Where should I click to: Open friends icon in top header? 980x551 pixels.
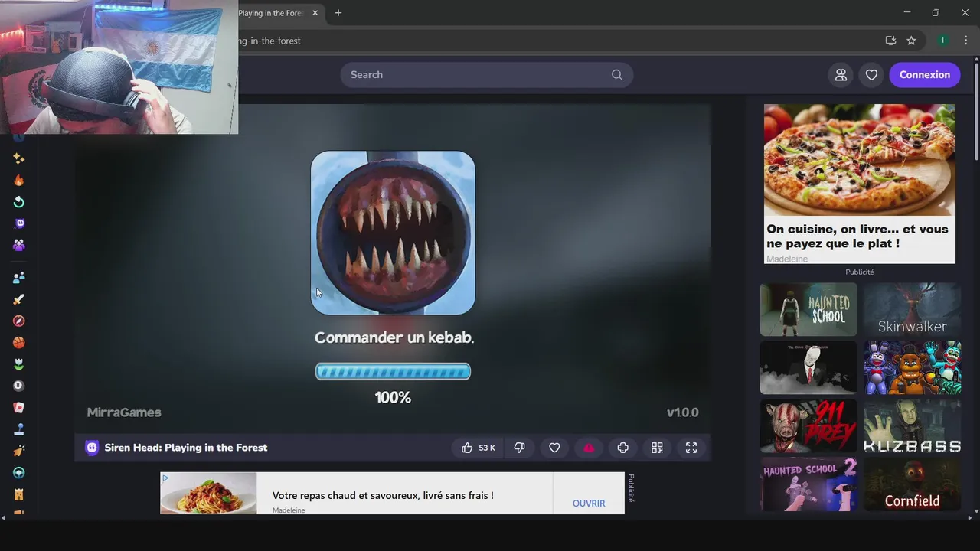tap(841, 74)
